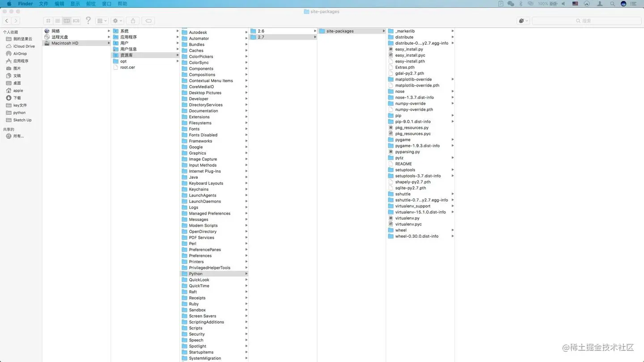Switch to list view
Image resolution: width=644 pixels, height=362 pixels.
pos(58,21)
